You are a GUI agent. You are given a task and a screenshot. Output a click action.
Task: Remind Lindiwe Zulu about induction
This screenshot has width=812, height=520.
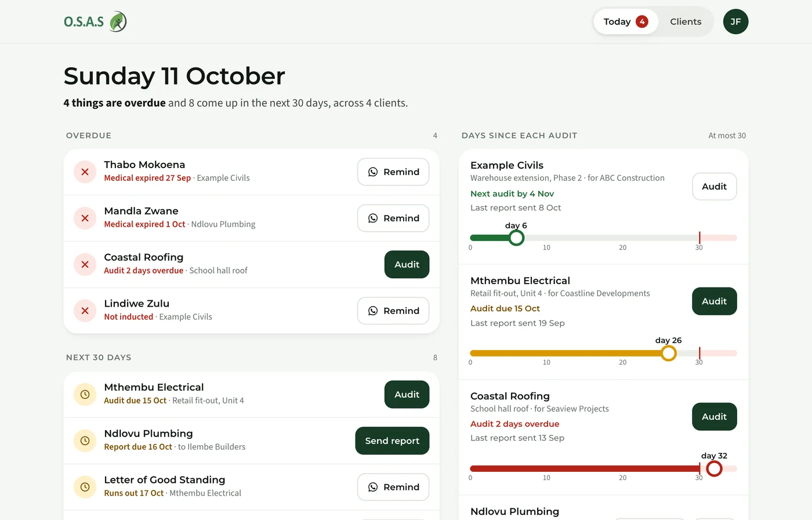[x=393, y=311]
